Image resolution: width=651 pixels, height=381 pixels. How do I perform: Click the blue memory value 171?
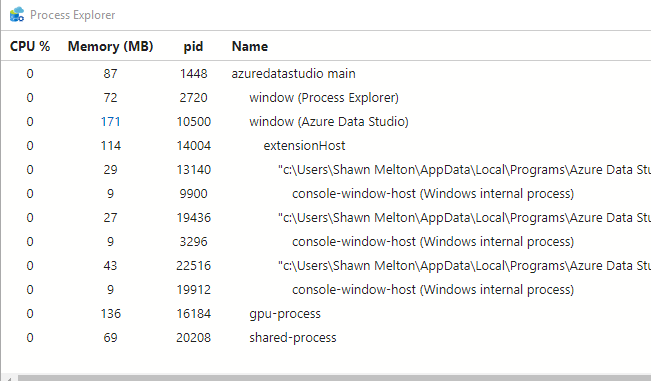(x=110, y=122)
